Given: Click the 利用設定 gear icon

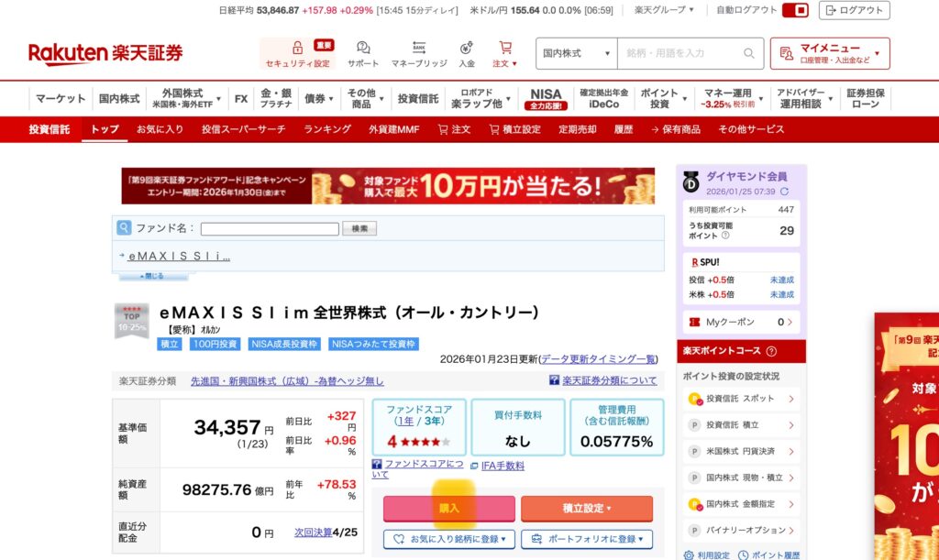Looking at the screenshot, I should pyautogui.click(x=689, y=555).
